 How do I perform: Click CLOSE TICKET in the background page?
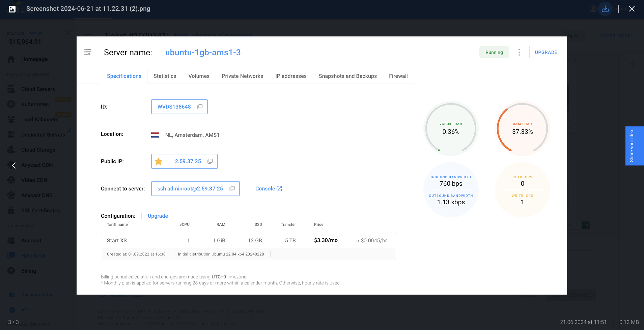point(617,36)
